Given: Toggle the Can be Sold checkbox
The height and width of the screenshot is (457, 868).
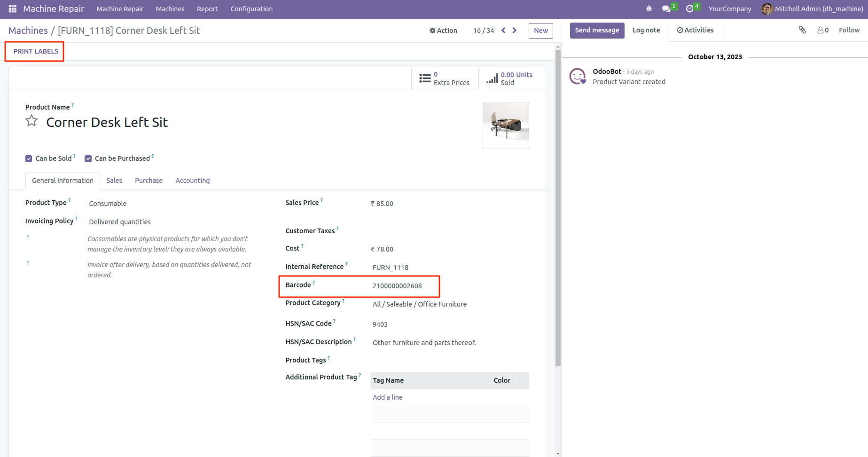Looking at the screenshot, I should point(29,159).
